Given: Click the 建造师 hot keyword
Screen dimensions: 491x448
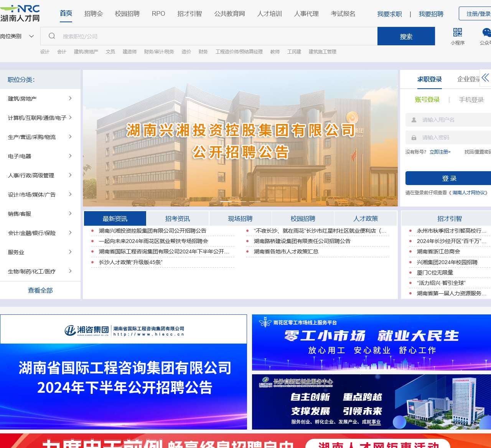Looking at the screenshot, I should (x=129, y=51).
